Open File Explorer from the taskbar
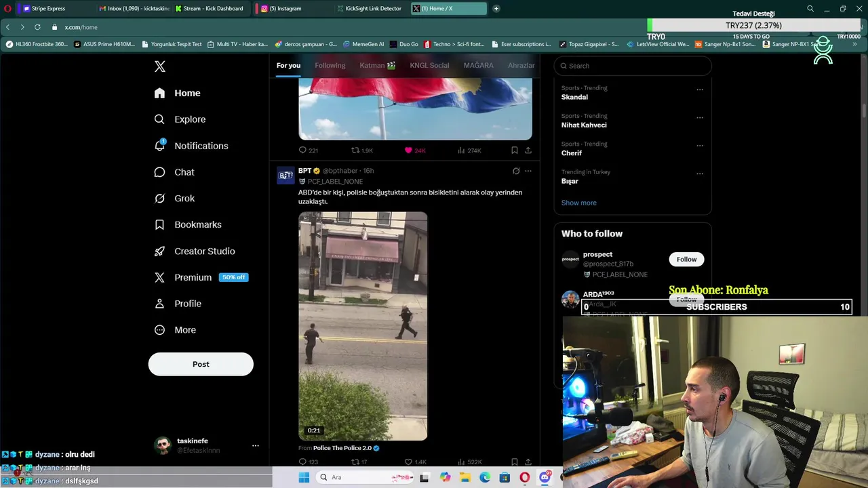The image size is (868, 488). 465,477
